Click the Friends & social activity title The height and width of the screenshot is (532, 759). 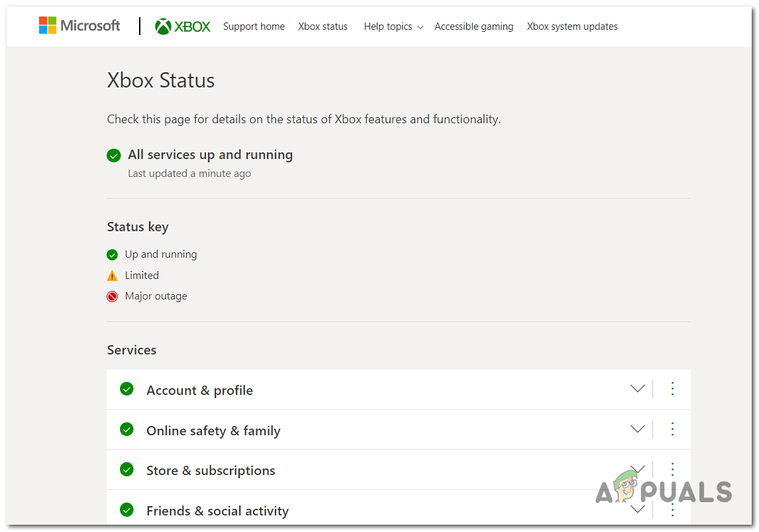[217, 511]
